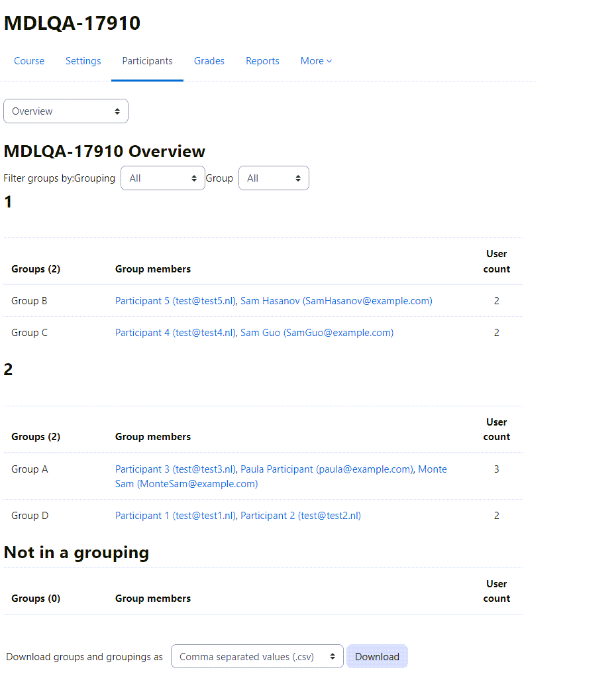This screenshot has width=616, height=696.
Task: Click the 'MDLQA-17910' course title
Action: pos(72,23)
